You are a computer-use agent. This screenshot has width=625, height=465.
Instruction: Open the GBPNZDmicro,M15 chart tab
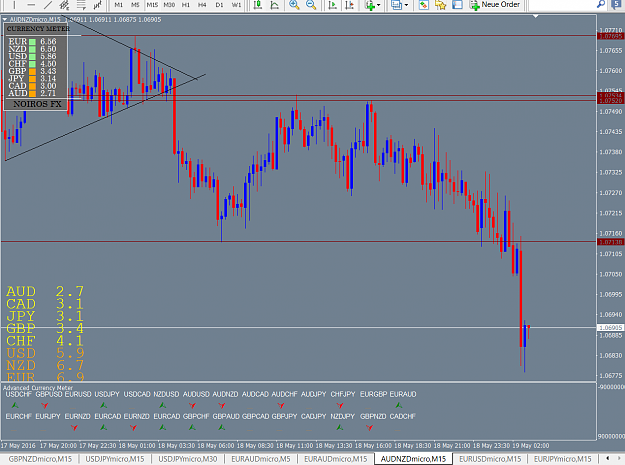coord(40,459)
